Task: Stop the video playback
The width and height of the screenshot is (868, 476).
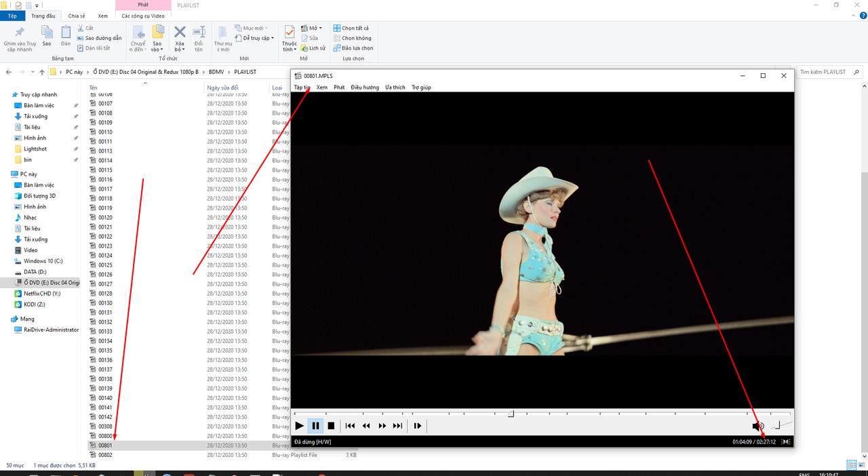Action: (331, 426)
